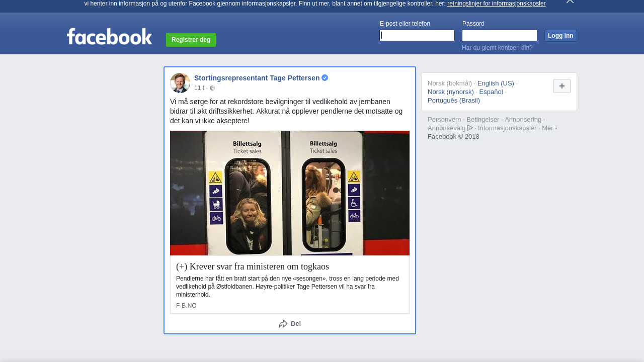This screenshot has height=362, width=644.
Task: Open the cookie policy link 'retningslinjer for informasjonskapsler'
Action: (496, 4)
